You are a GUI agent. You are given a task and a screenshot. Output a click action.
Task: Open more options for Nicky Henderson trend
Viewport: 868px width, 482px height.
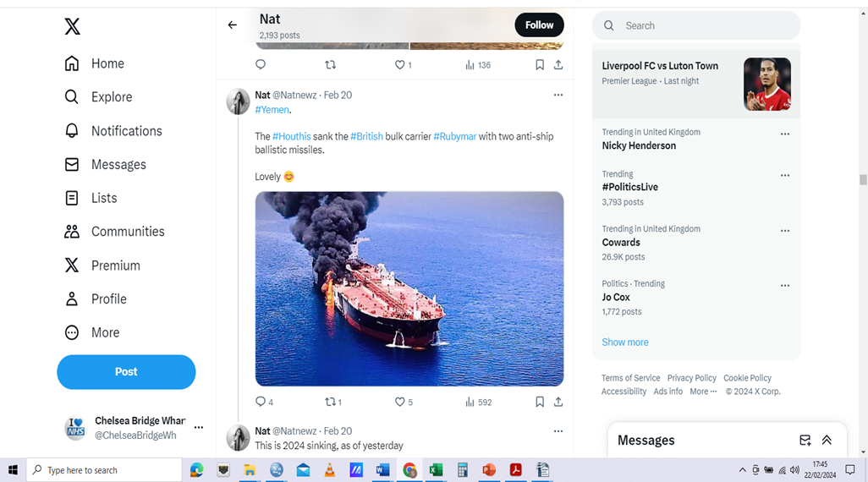tap(784, 134)
